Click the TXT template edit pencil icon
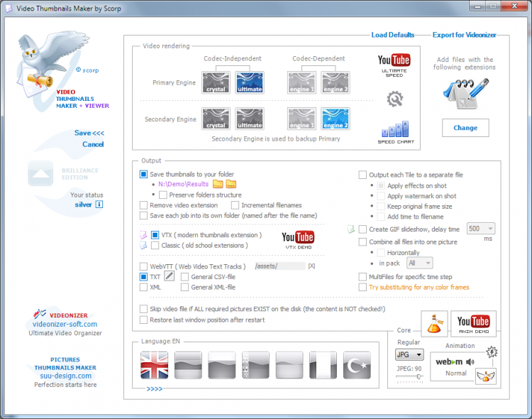Viewport: 532px width, 419px height. point(169,276)
